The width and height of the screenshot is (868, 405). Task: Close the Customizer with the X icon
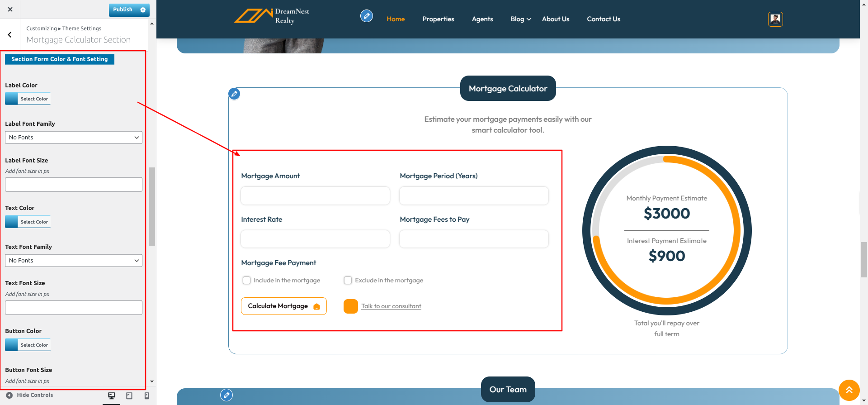click(10, 9)
